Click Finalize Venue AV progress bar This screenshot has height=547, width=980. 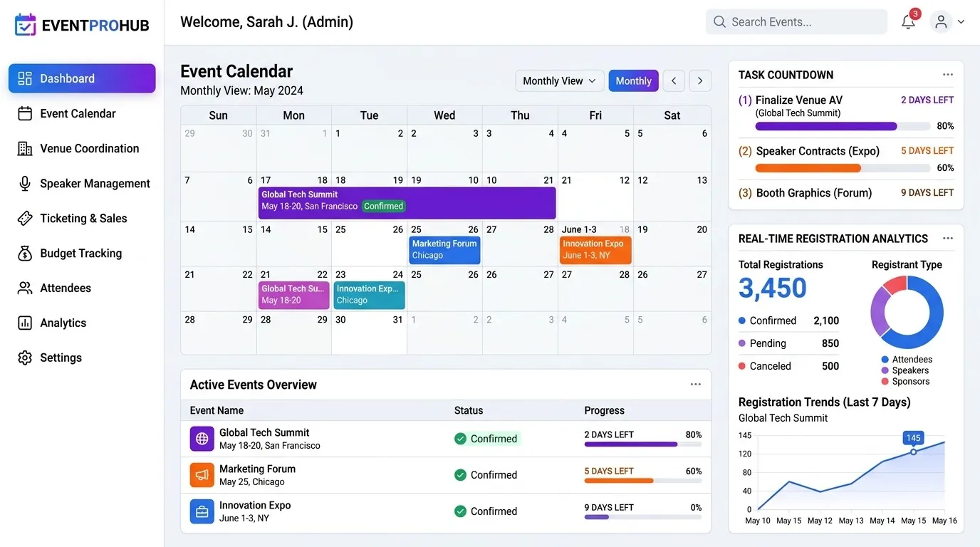point(843,127)
